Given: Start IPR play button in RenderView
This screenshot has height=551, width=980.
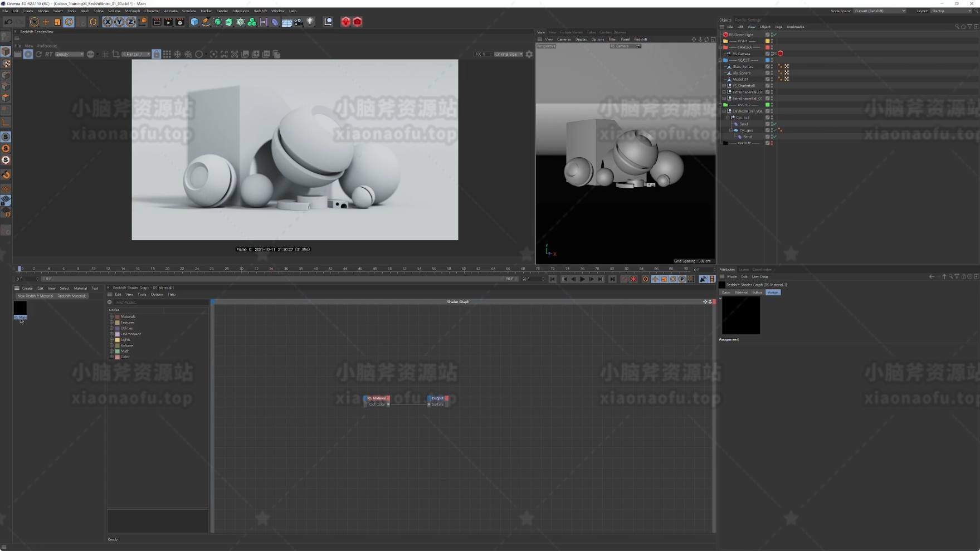Looking at the screenshot, I should click(28, 54).
